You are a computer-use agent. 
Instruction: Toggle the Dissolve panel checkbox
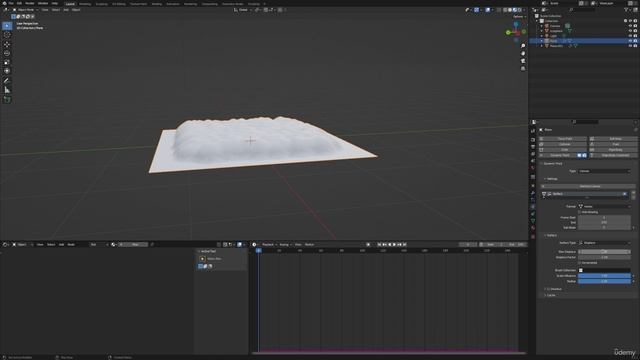pos(549,289)
